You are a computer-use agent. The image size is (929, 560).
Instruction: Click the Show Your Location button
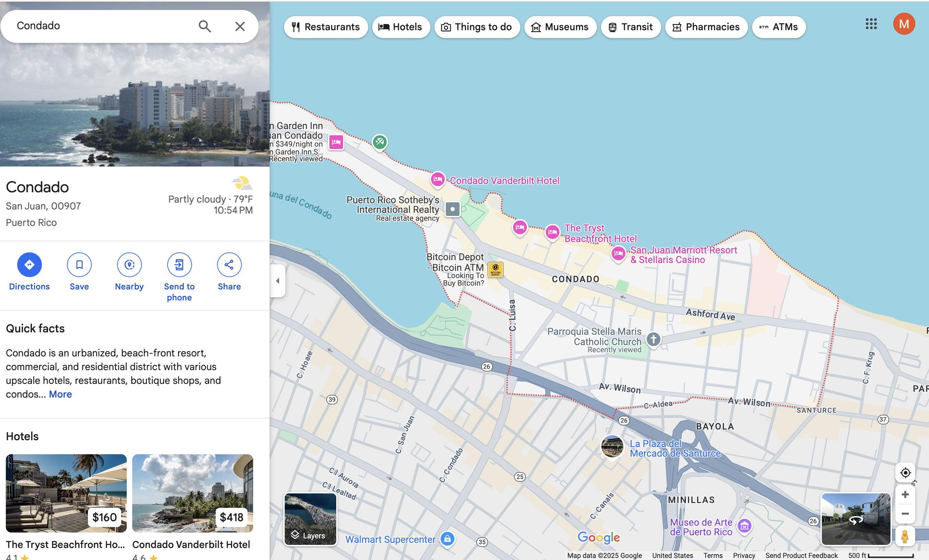click(905, 472)
